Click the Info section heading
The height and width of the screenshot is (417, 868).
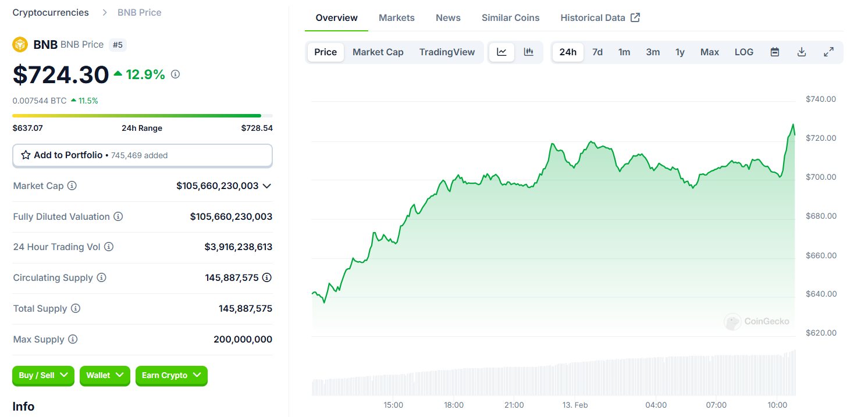[24, 407]
